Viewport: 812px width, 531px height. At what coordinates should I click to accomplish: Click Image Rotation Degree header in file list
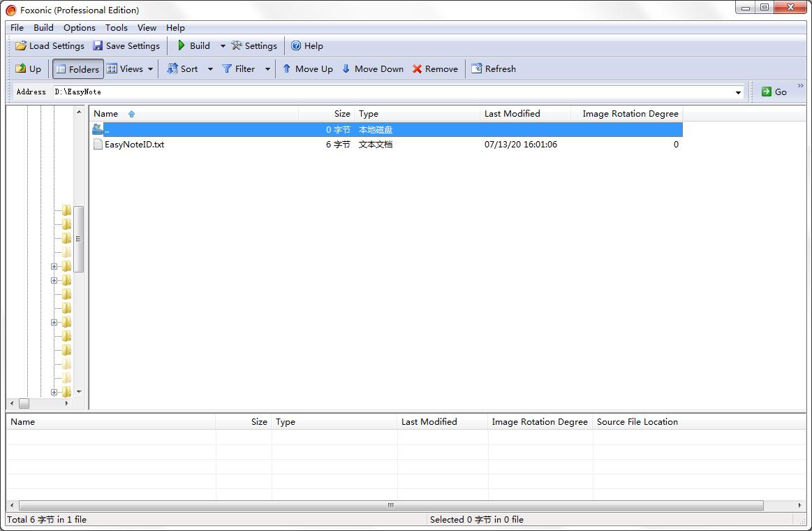point(626,113)
